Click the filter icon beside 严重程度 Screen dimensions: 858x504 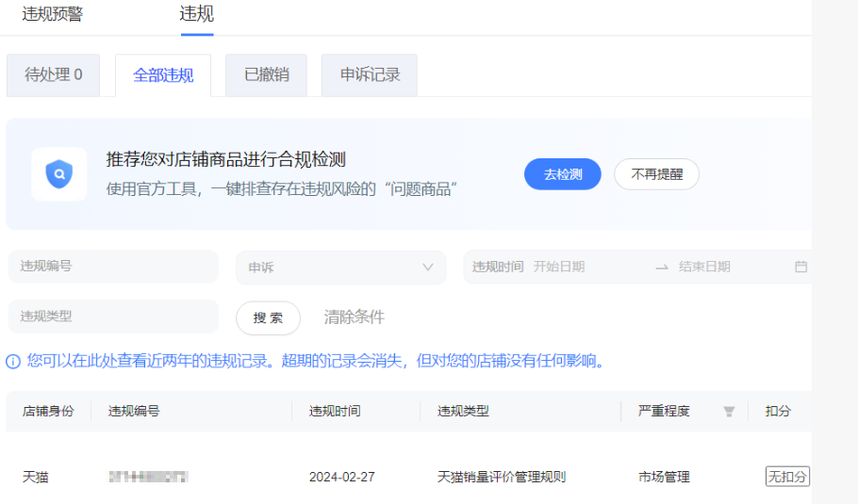click(x=728, y=412)
